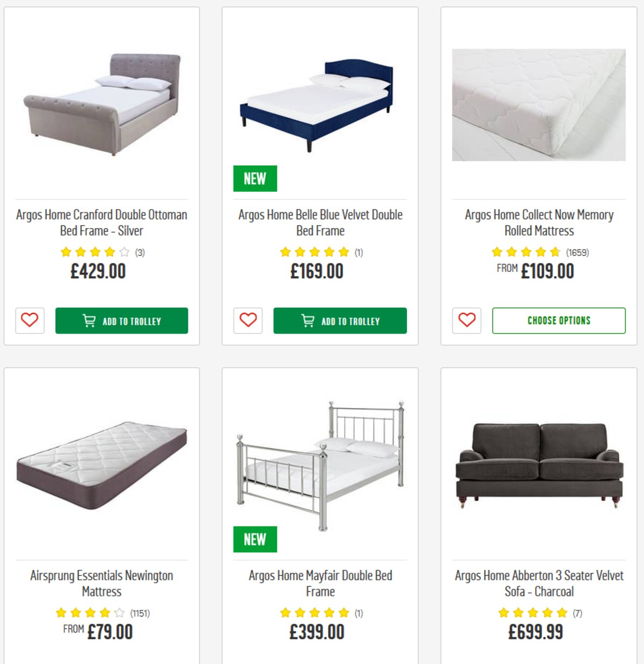The height and width of the screenshot is (664, 644).
Task: Click the NEW badge on Belle Blue bed
Action: click(x=256, y=179)
